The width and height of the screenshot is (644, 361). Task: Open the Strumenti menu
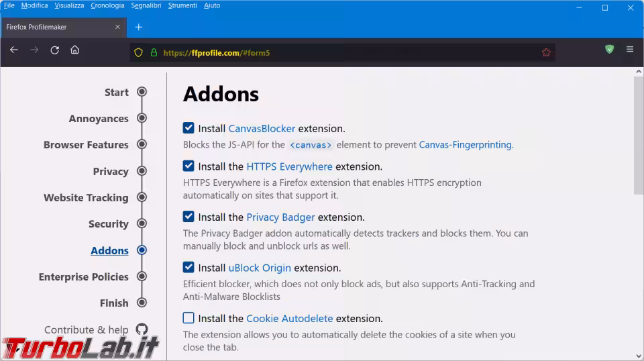coord(182,5)
